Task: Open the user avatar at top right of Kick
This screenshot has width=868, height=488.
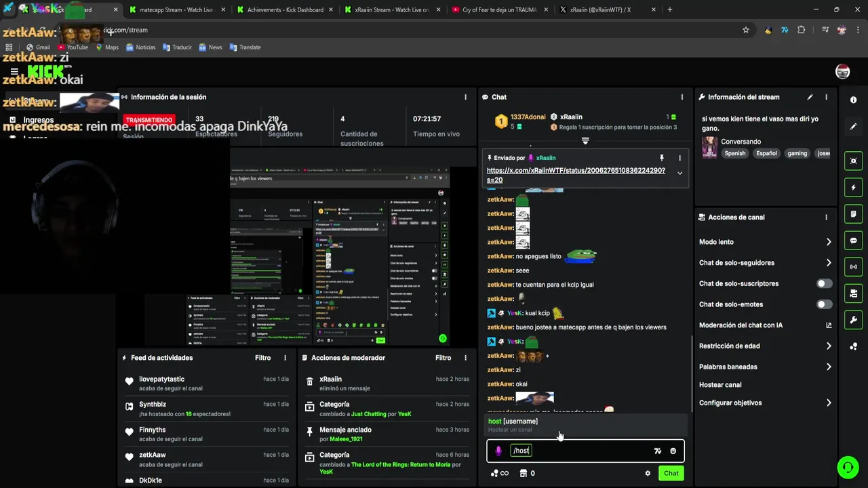Action: [x=843, y=72]
